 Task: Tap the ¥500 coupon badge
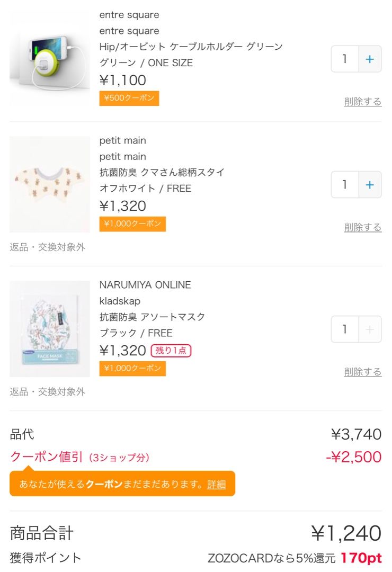(x=129, y=99)
